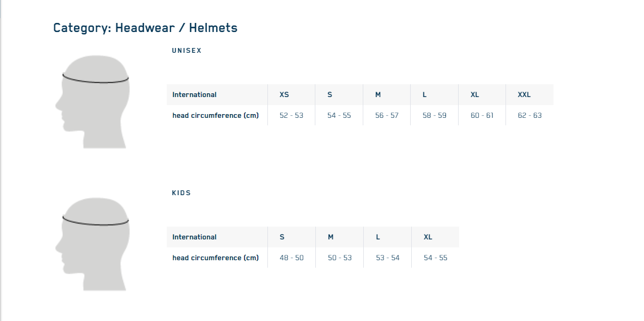Click the UNISEX section label

pyautogui.click(x=186, y=51)
